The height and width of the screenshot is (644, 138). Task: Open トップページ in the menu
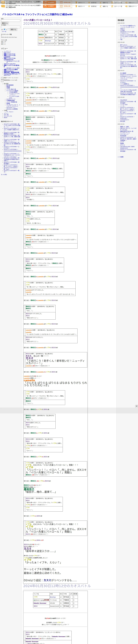click(x=7, y=51)
